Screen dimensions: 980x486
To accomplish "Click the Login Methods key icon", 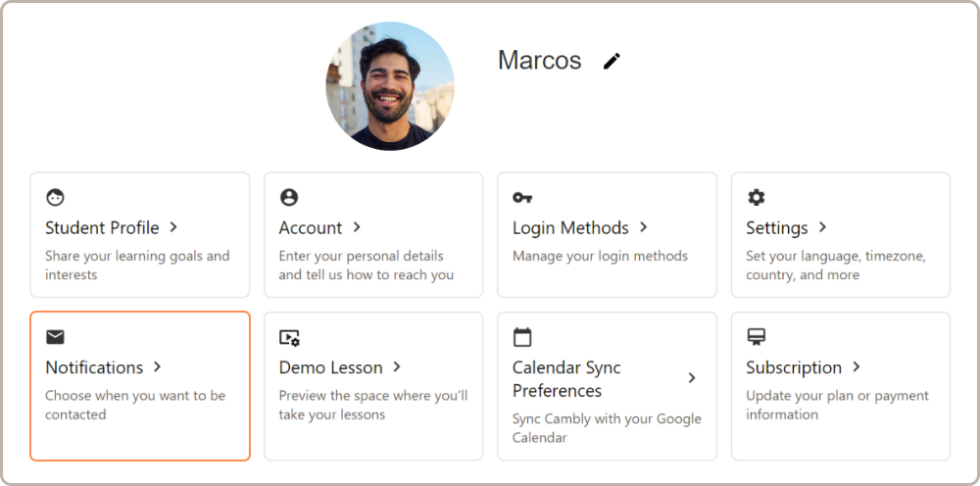I will tap(522, 198).
